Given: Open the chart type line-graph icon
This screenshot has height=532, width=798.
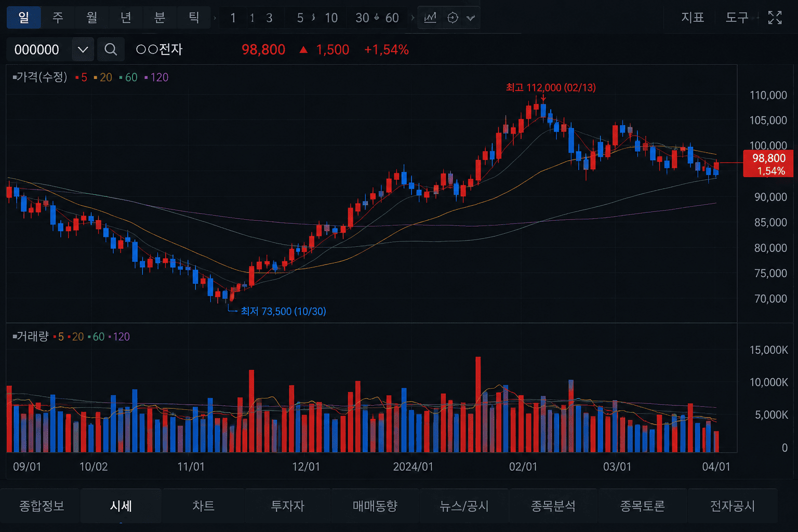Looking at the screenshot, I should 430,18.
